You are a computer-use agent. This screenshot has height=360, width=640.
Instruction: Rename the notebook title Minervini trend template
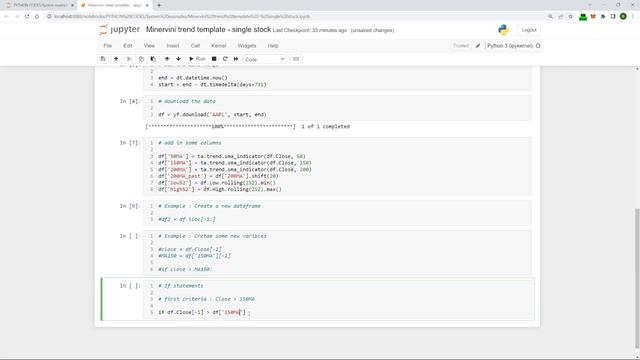pos(208,30)
